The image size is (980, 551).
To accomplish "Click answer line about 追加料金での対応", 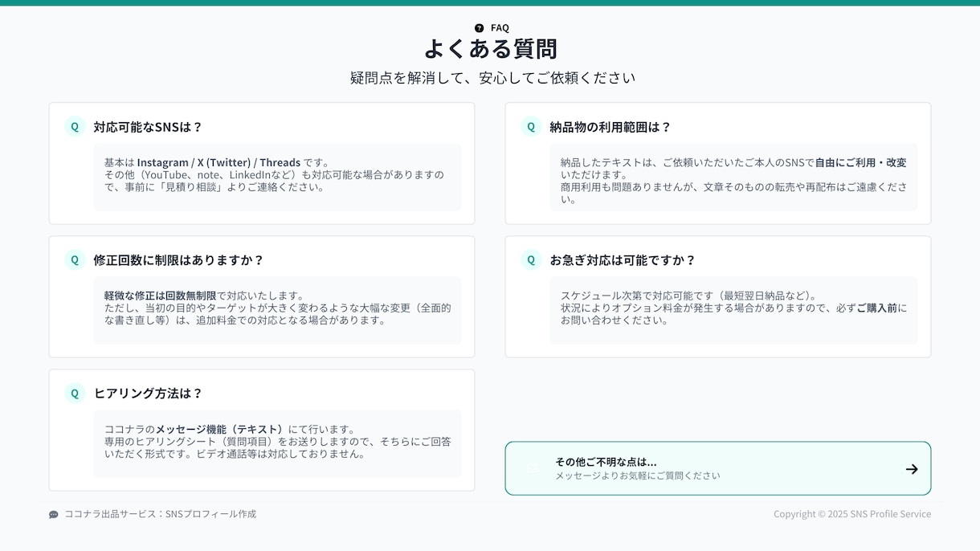I will coord(245,320).
